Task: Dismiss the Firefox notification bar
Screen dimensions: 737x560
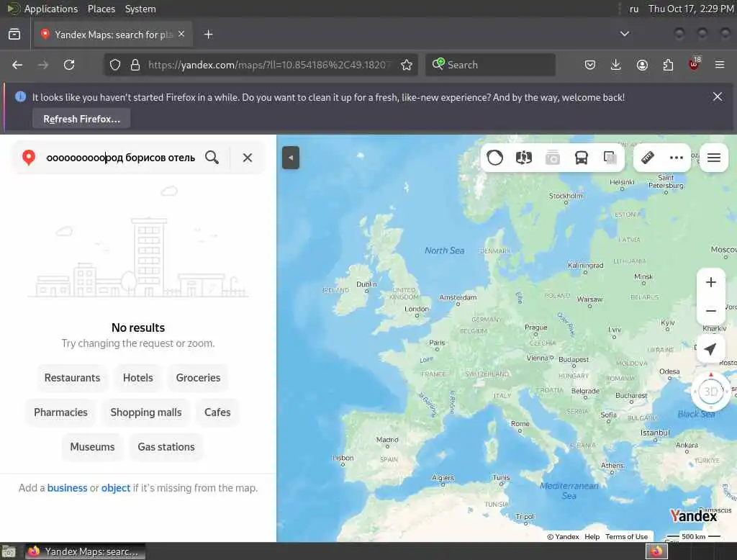Action: point(718,97)
